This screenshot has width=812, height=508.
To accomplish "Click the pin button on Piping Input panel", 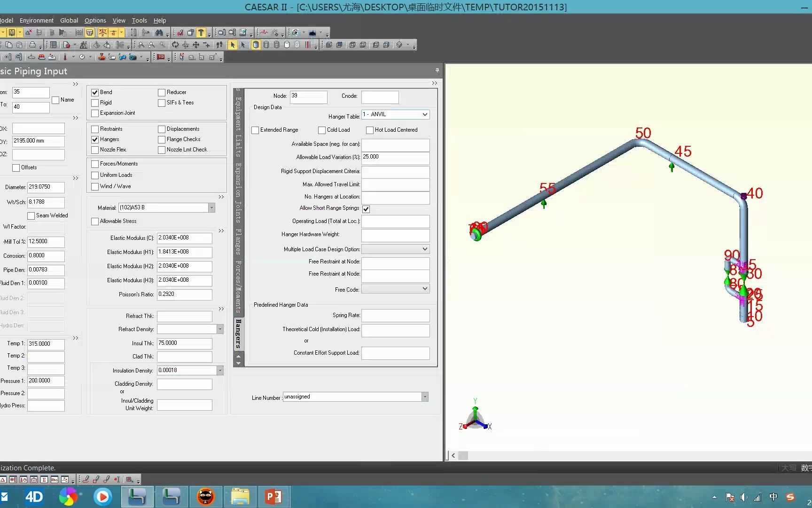I will [x=437, y=70].
